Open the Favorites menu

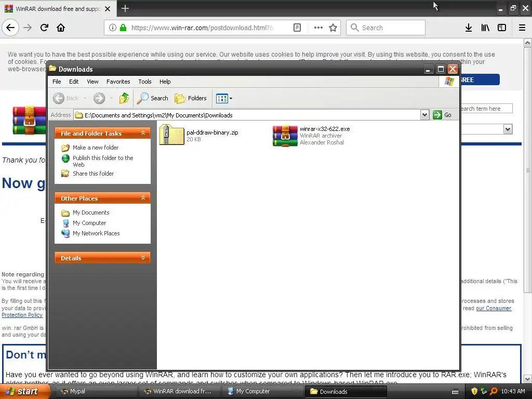point(118,82)
